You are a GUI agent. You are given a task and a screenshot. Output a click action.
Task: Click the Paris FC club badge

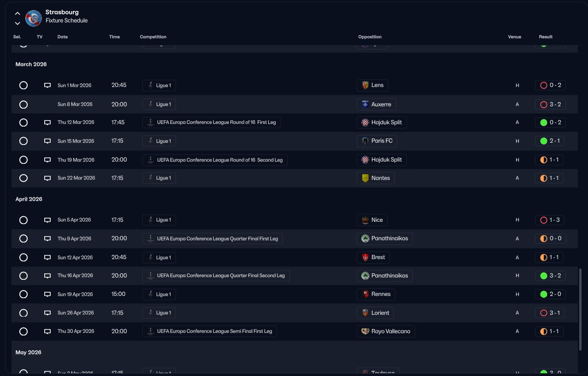(365, 141)
